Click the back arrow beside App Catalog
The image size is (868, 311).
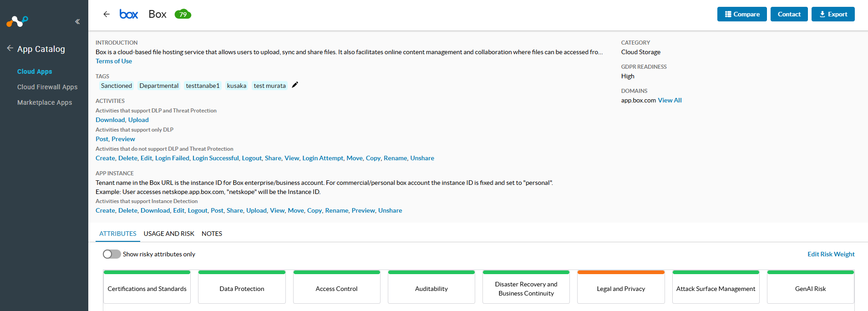point(10,48)
